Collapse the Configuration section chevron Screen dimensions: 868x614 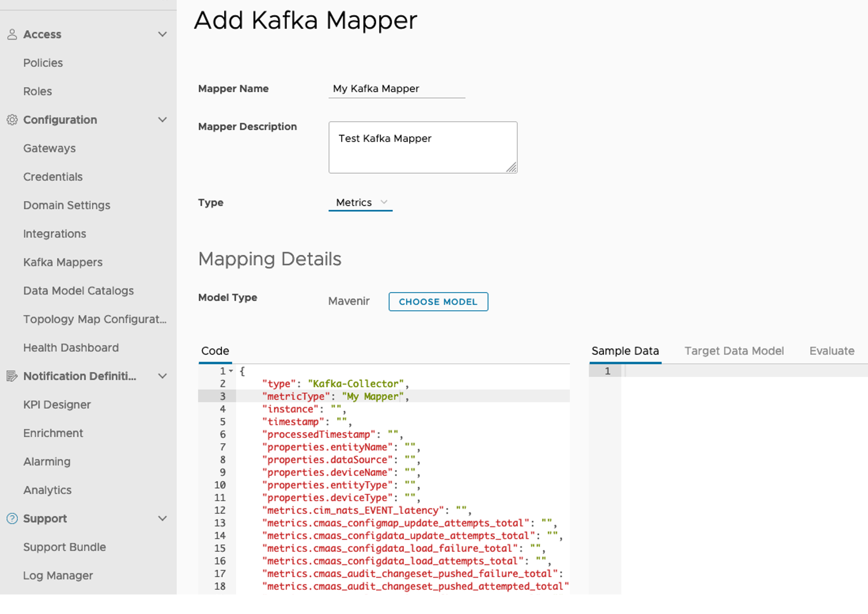(x=162, y=120)
